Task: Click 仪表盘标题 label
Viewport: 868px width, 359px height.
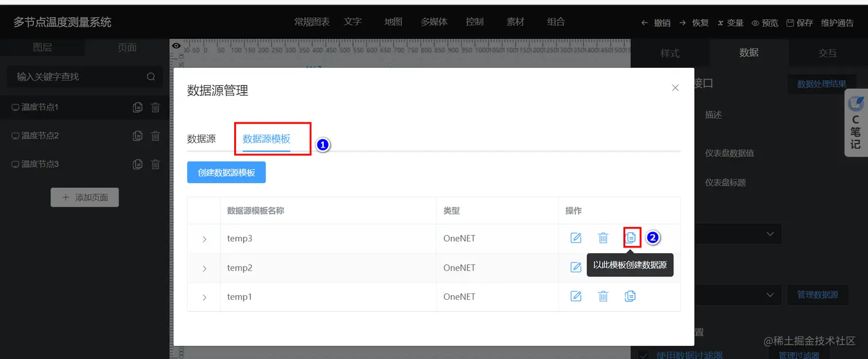Action: [725, 183]
